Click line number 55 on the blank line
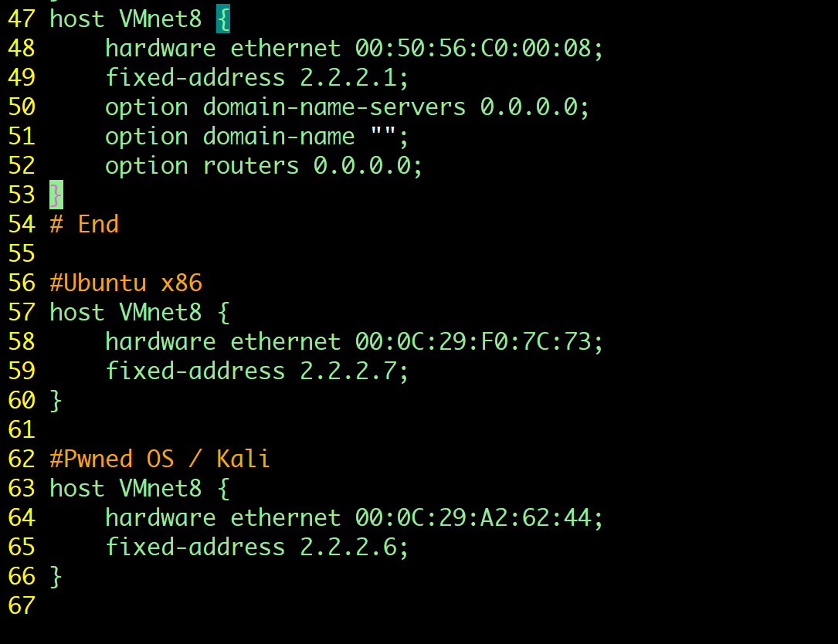Screen dimensions: 838x644 (22, 253)
